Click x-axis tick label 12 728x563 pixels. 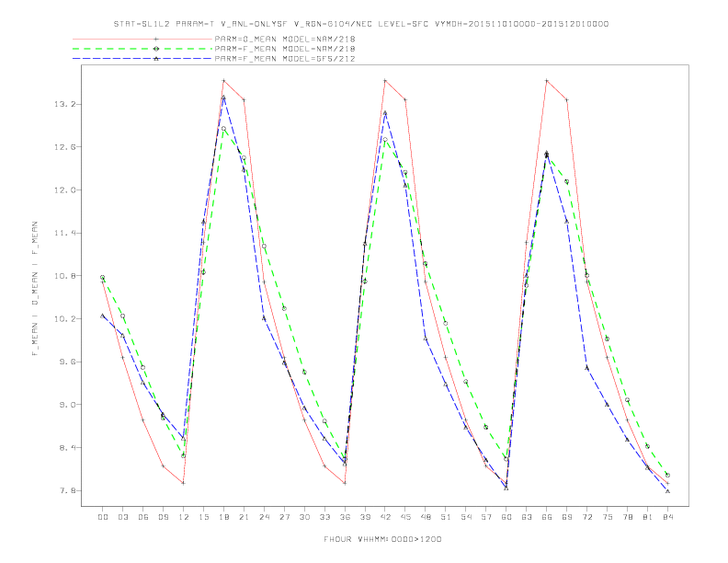point(184,517)
